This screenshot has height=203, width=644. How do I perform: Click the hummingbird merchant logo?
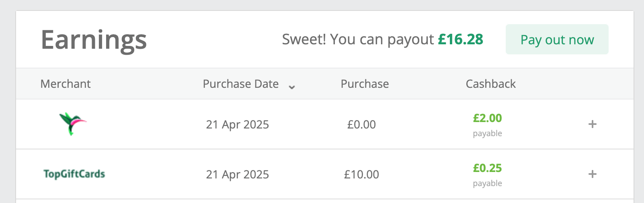pos(73,124)
